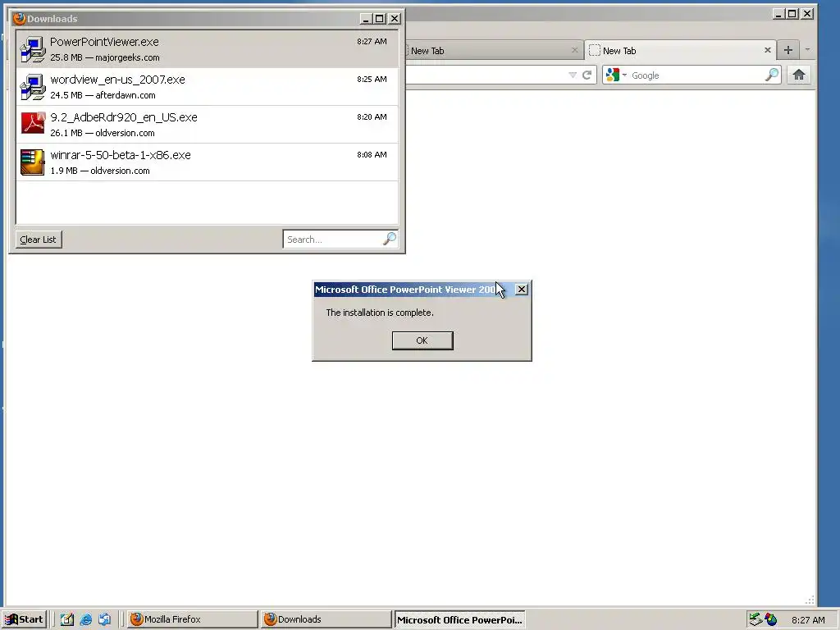
Task: Click the Firefox window resize grip
Action: [x=810, y=600]
